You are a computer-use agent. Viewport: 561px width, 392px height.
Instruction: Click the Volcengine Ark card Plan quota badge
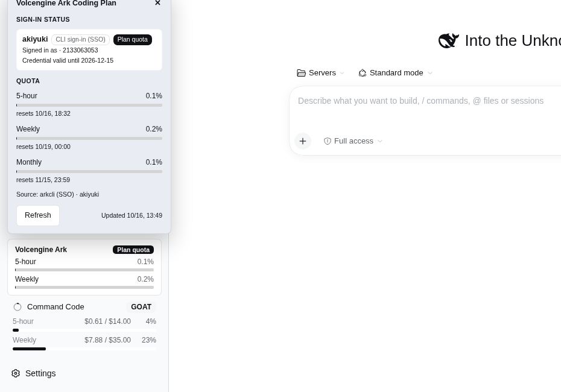coord(133,250)
